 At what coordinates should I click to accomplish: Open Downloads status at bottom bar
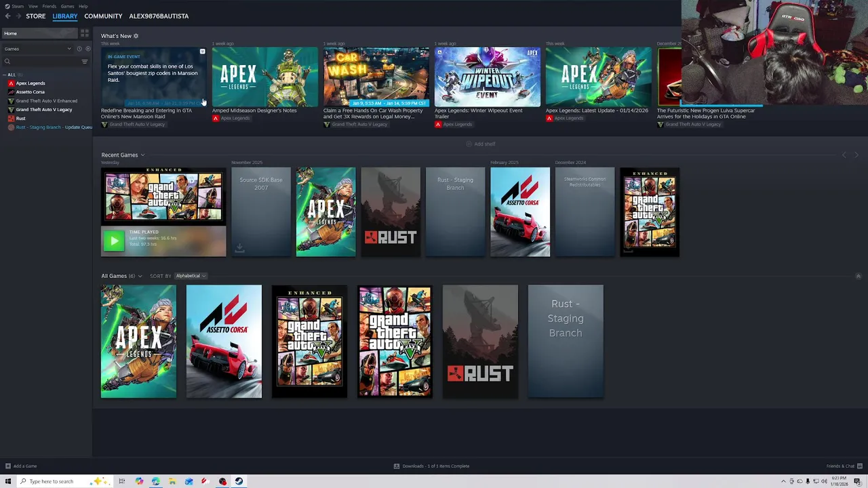[432, 466]
